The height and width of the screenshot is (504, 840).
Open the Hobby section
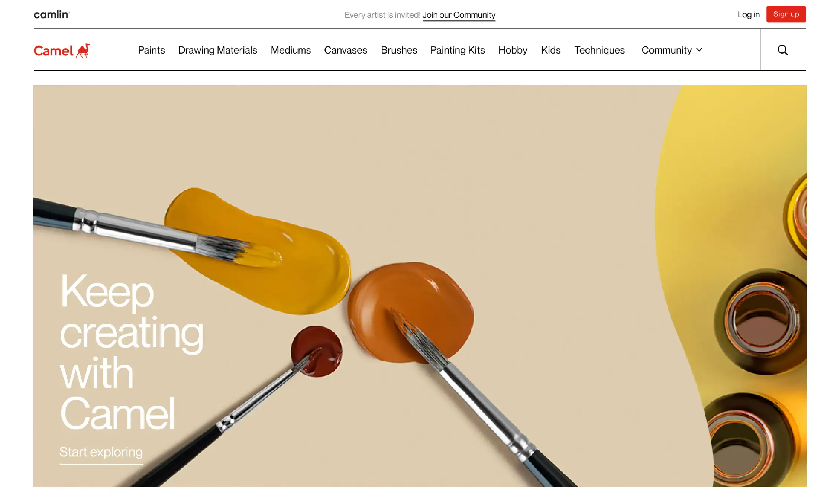point(513,50)
